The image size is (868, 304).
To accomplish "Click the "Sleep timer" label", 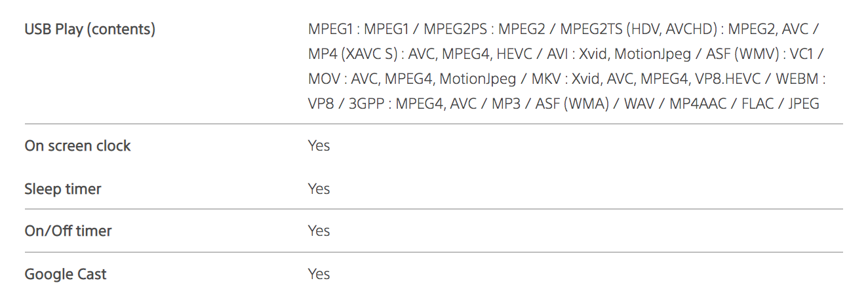I will pos(63,189).
